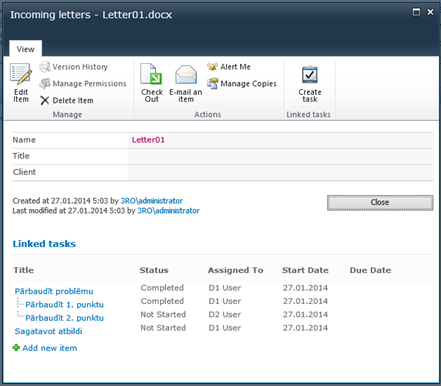Click the Actions group label
The width and height of the screenshot is (441, 386).
click(x=208, y=114)
